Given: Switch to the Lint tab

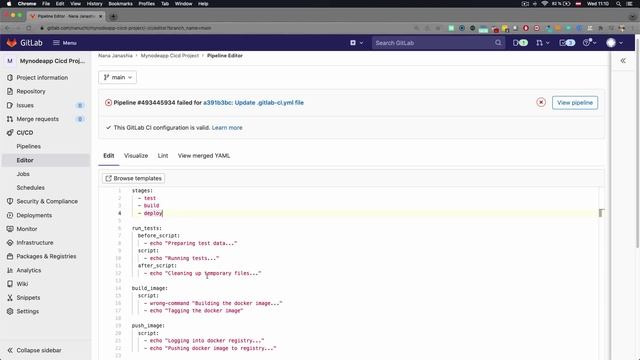Looking at the screenshot, I should coord(163,156).
